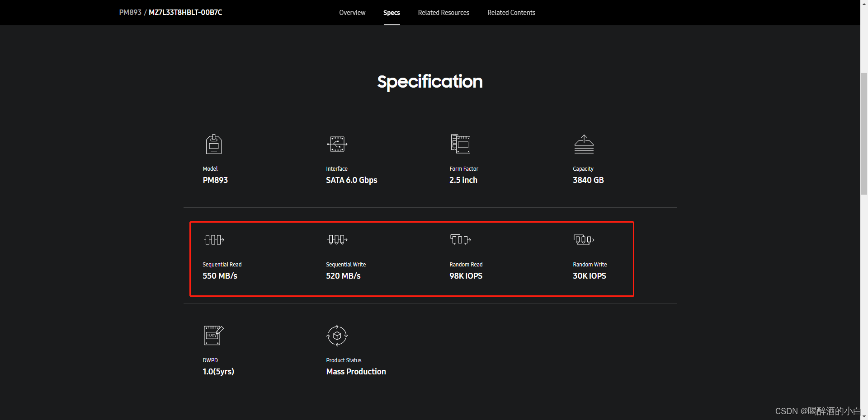Image resolution: width=868 pixels, height=420 pixels.
Task: Select the '30K IOPS' value
Action: (x=590, y=276)
